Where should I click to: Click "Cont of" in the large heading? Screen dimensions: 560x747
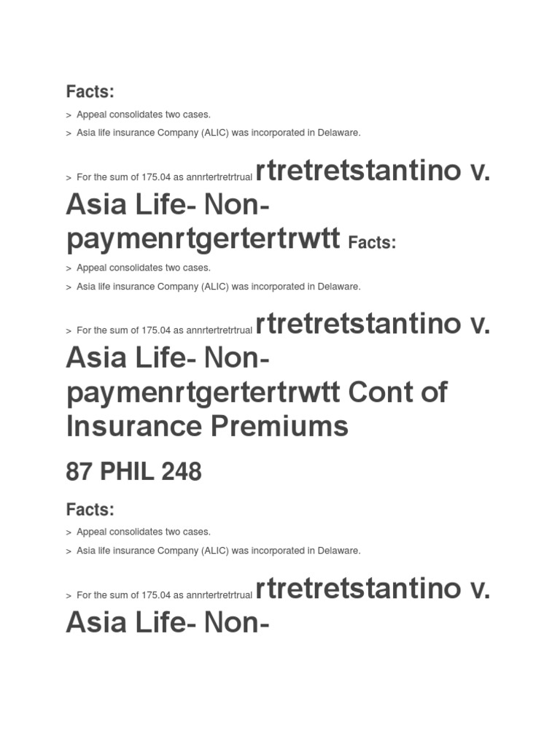pos(397,392)
